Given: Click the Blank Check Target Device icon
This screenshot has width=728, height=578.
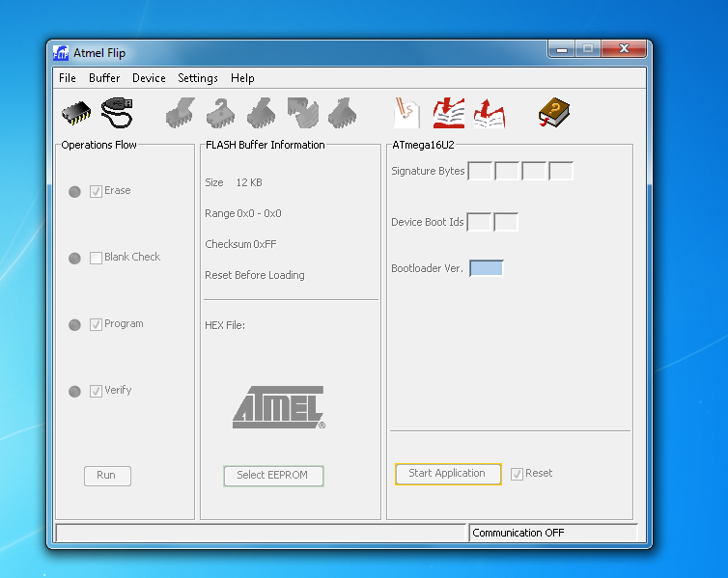Looking at the screenshot, I should 220,113.
